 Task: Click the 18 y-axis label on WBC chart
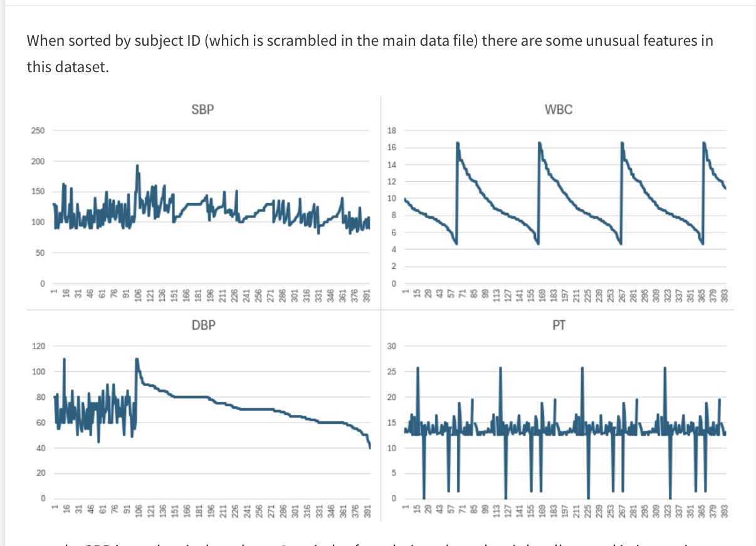coord(392,130)
